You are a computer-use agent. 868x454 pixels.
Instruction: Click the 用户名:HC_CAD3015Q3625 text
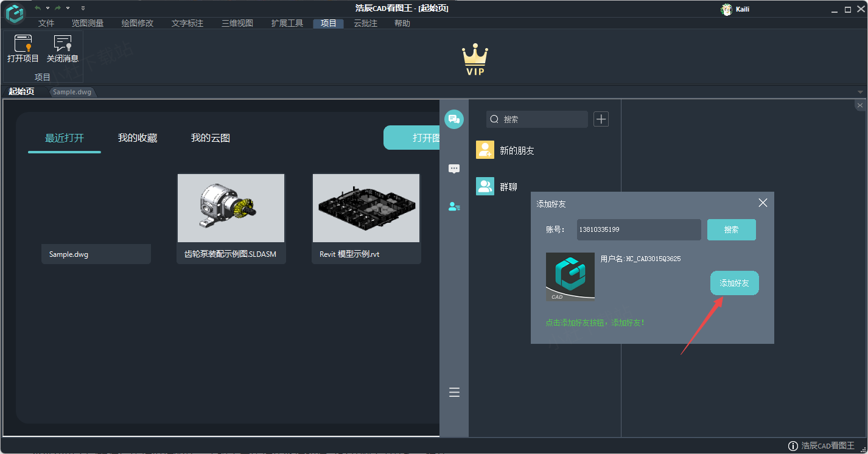(x=640, y=259)
